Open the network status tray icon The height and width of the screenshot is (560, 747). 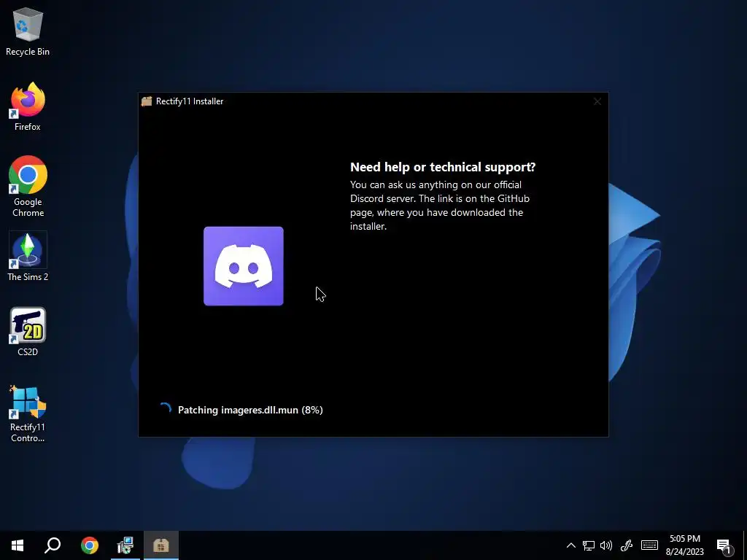pyautogui.click(x=589, y=545)
